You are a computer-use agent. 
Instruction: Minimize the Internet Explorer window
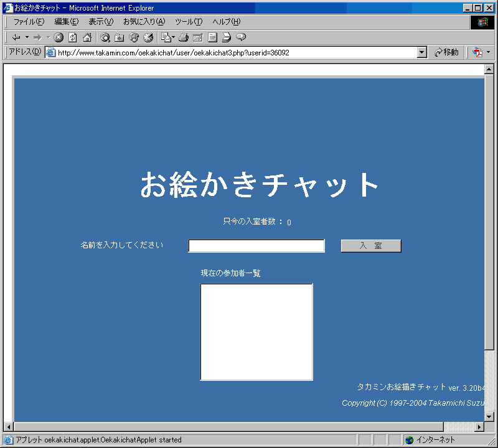pyautogui.click(x=467, y=8)
